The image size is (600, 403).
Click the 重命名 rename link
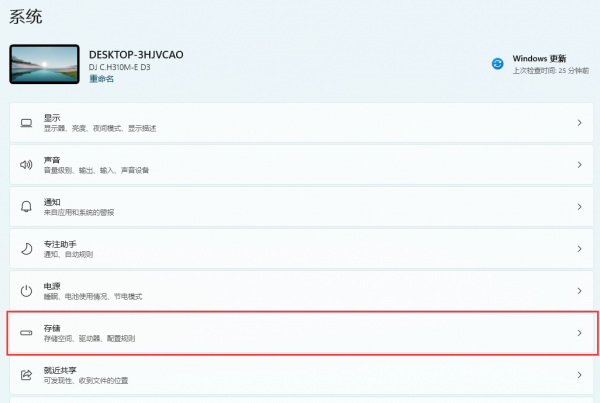click(101, 79)
